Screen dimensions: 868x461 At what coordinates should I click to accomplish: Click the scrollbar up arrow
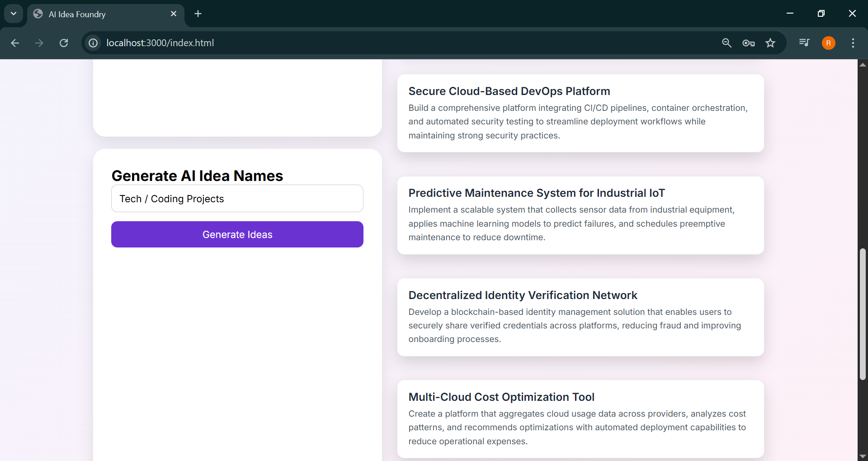[x=863, y=64]
